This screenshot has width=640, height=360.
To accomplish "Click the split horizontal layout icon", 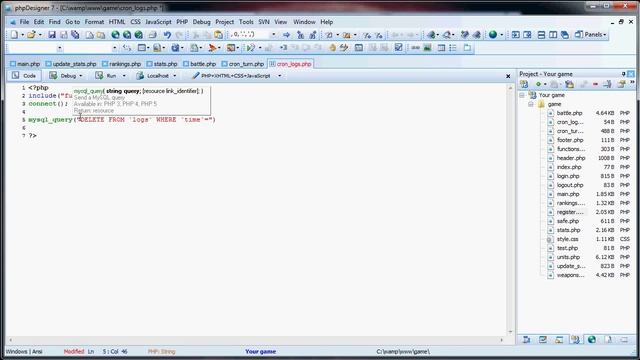I will pos(541,35).
